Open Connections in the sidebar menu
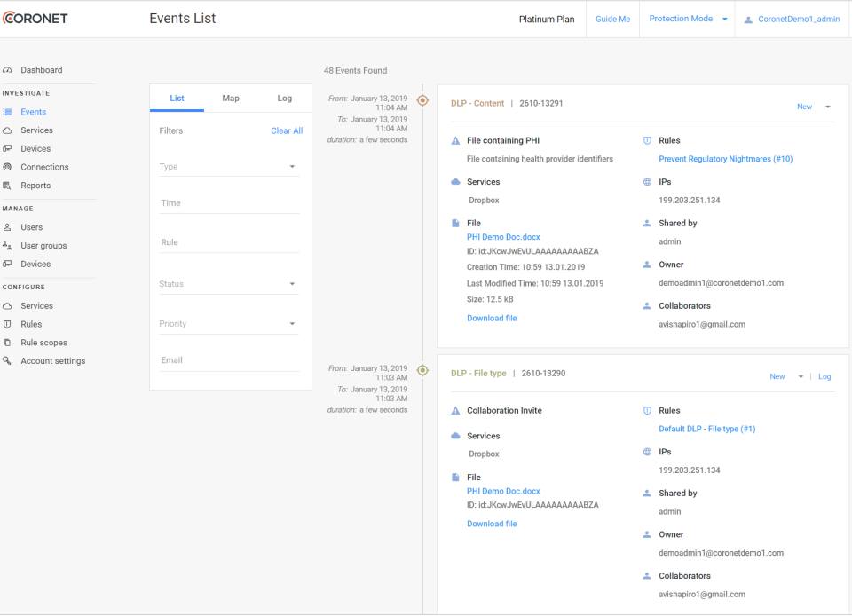 pyautogui.click(x=44, y=167)
